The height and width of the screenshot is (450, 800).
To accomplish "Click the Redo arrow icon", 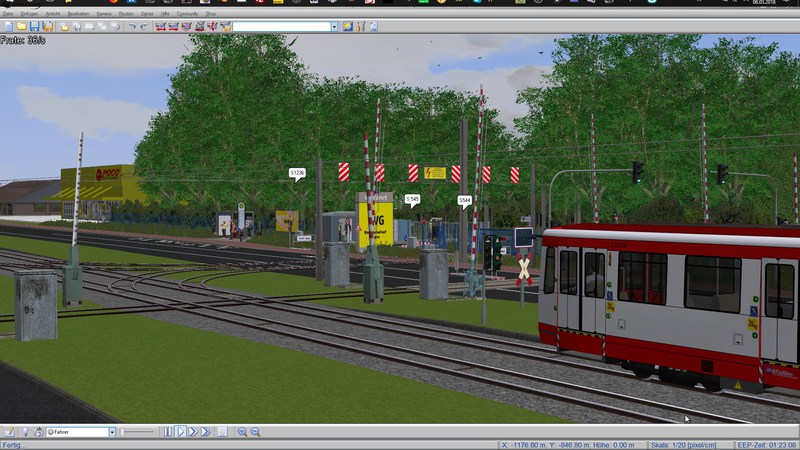I will point(144,26).
